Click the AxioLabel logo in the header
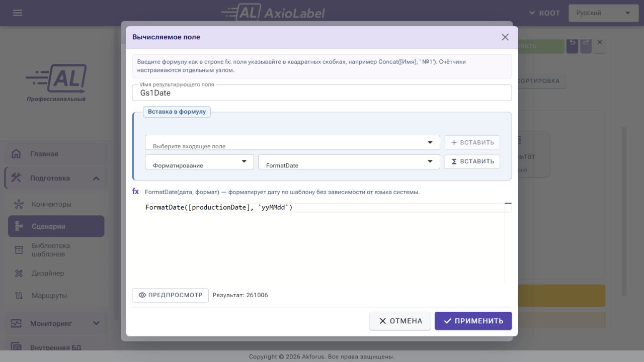 pyautogui.click(x=273, y=13)
